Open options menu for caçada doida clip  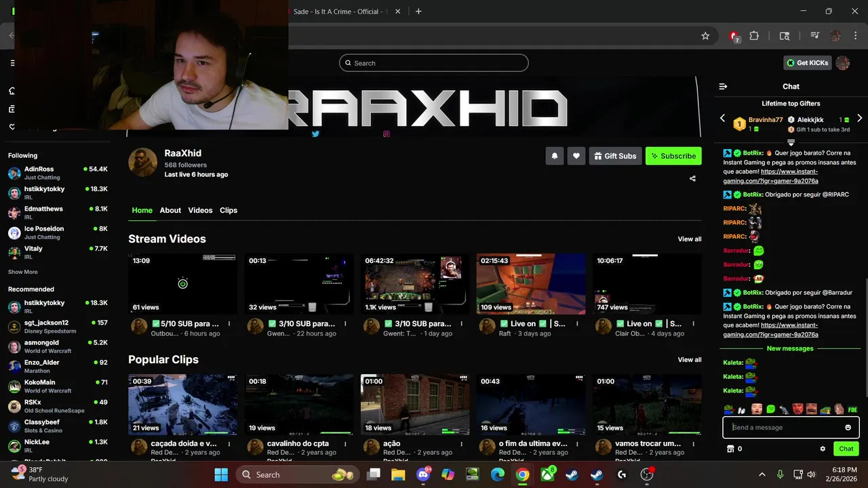click(x=229, y=444)
